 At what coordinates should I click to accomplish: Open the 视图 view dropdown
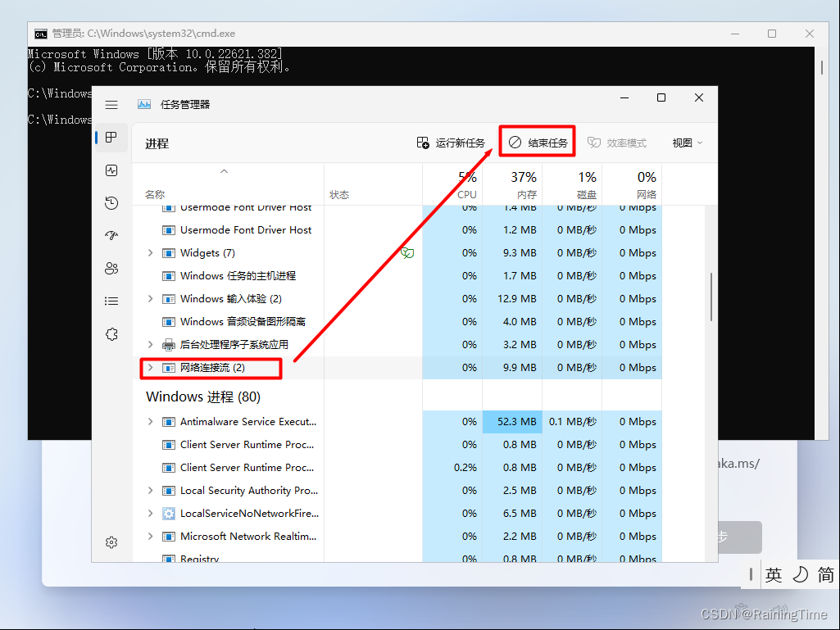(x=688, y=143)
